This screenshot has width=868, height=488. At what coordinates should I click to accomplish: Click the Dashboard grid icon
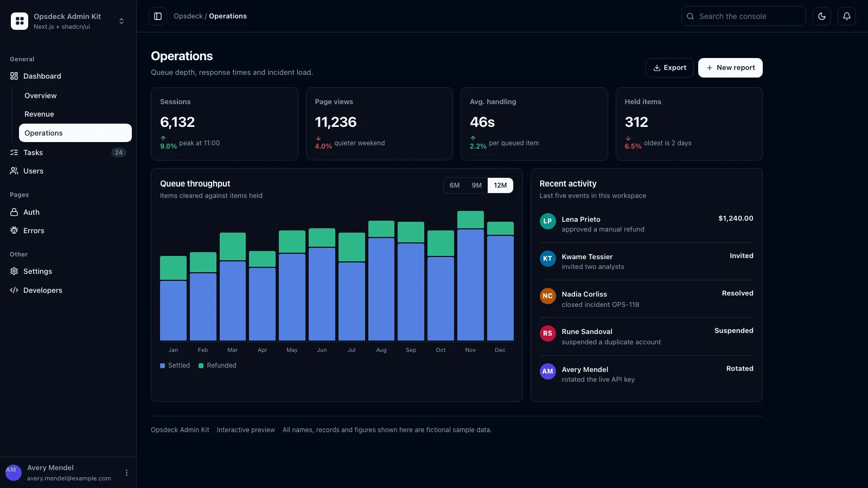click(x=14, y=76)
